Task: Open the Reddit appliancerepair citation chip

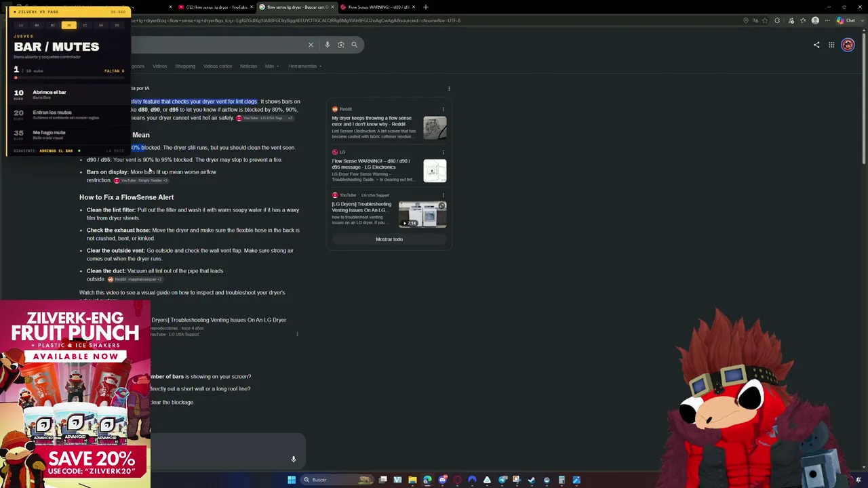Action: (135, 279)
